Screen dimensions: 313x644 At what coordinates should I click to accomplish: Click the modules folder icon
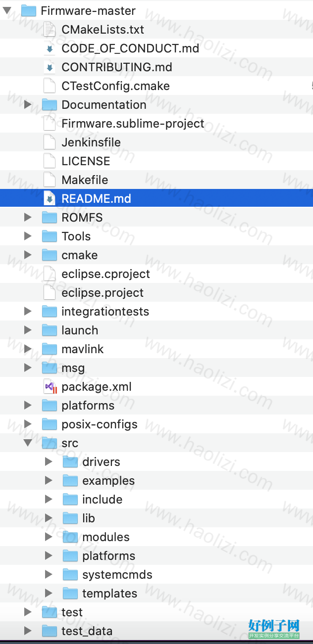tap(70, 537)
